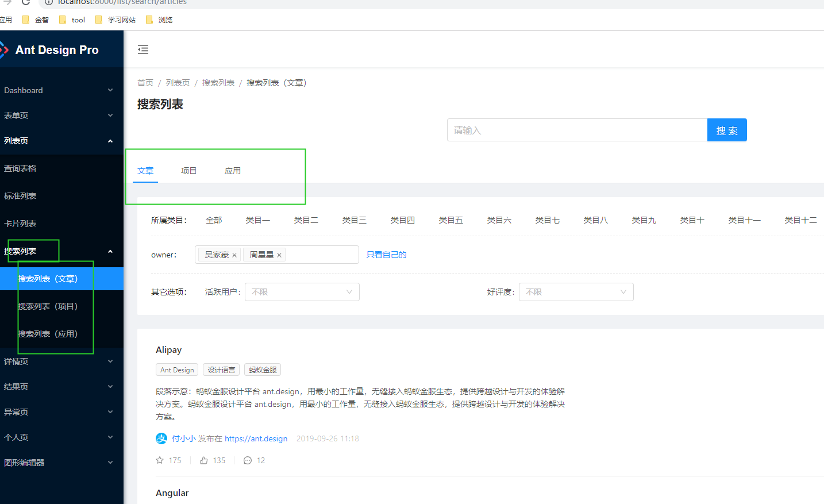
Task: Select 搜索列表（应用） in sidebar
Action: coord(61,334)
